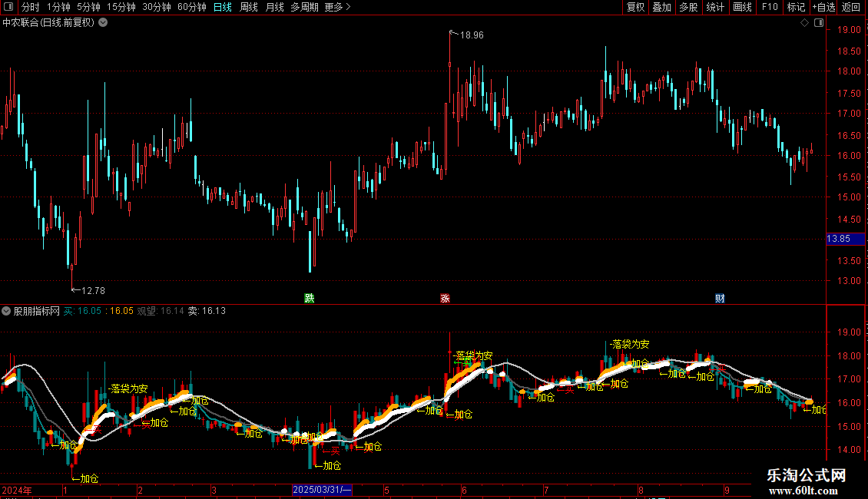Screen dimensions: 868x499
Task: Click 返回 to go back
Action: (x=851, y=7)
